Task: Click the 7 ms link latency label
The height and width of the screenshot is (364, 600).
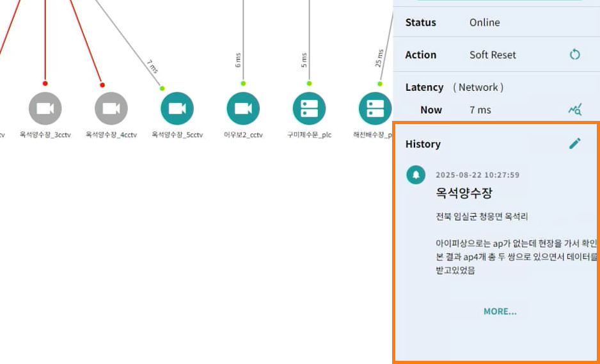Action: [x=152, y=66]
